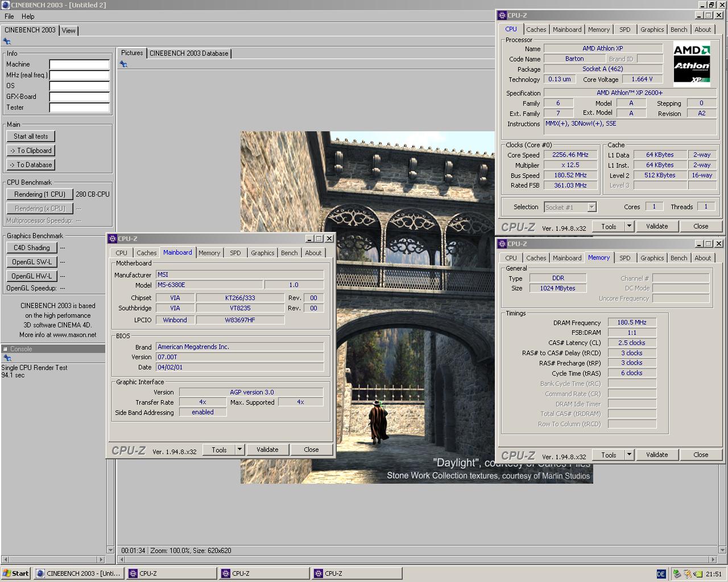Switch to CINEBENCH 2003 Database tab
This screenshot has height=582, width=728.
[x=189, y=53]
